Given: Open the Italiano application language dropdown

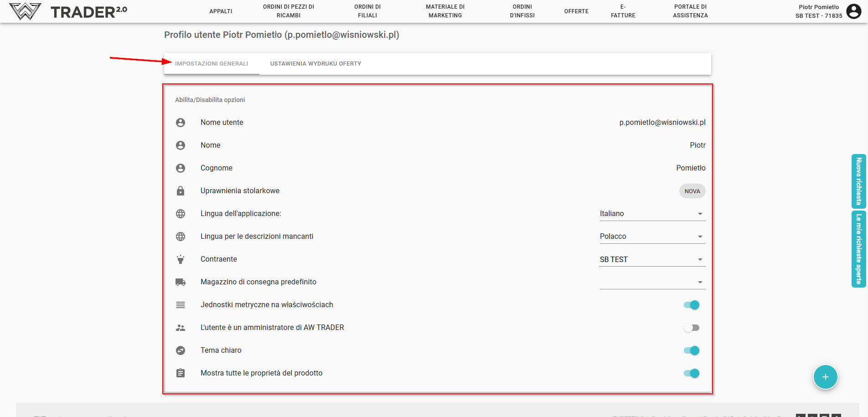Looking at the screenshot, I should 652,214.
